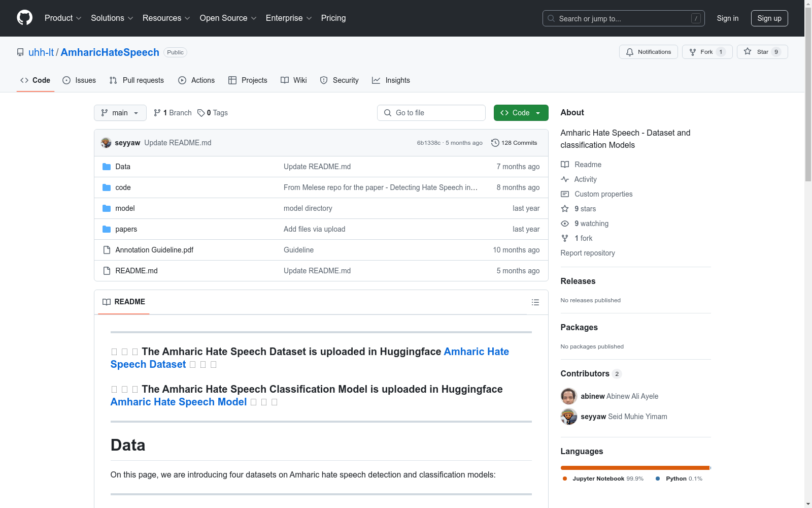Click the Sign in link
812x508 pixels.
pos(728,18)
